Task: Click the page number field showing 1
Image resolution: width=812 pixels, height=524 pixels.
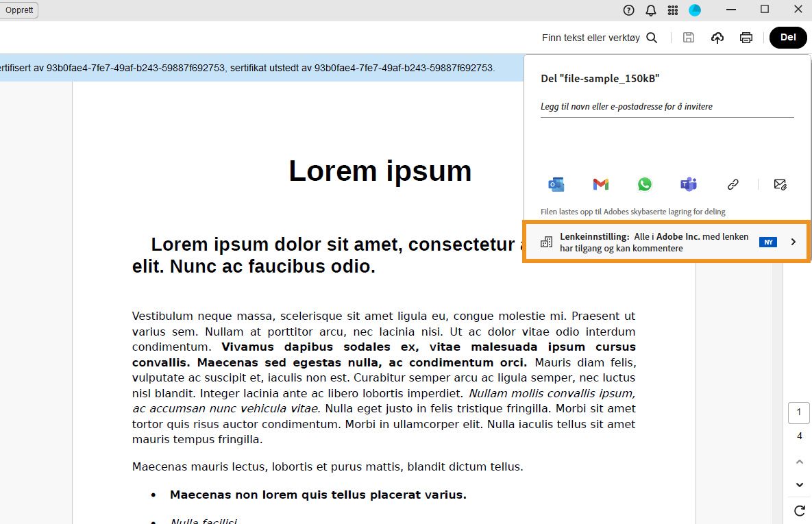Action: tap(798, 412)
